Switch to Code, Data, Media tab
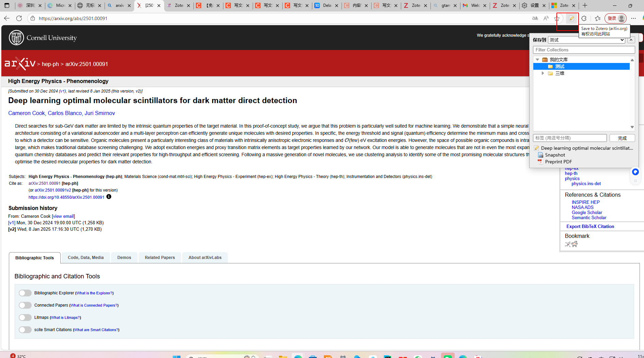 [86, 258]
